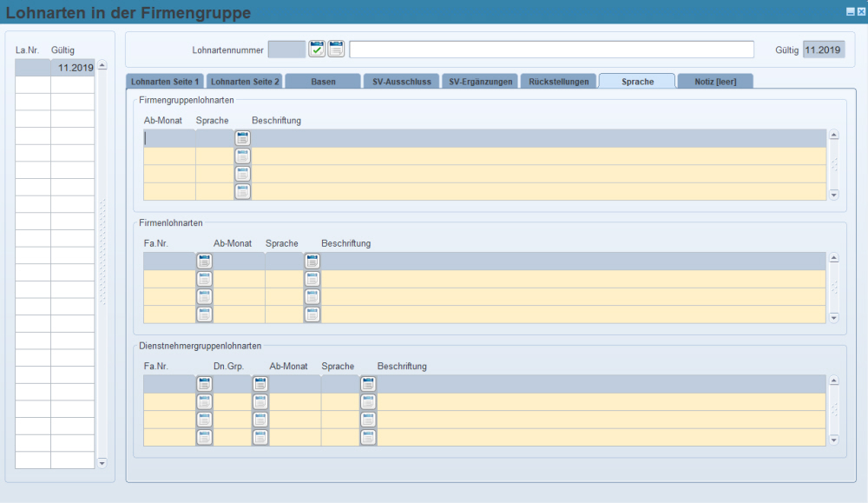This screenshot has height=503, width=868.
Task: Open Sprache lookup in first Firmenlohnarten row
Action: pyautogui.click(x=312, y=261)
